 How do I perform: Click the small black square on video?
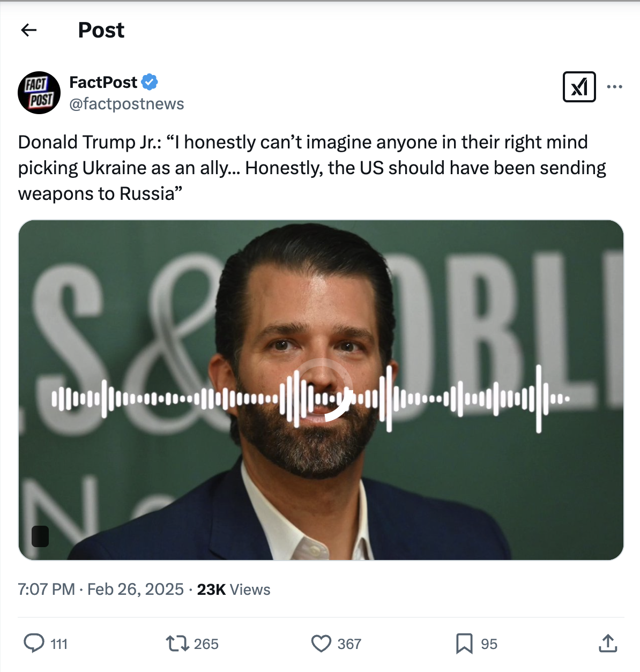[x=40, y=536]
